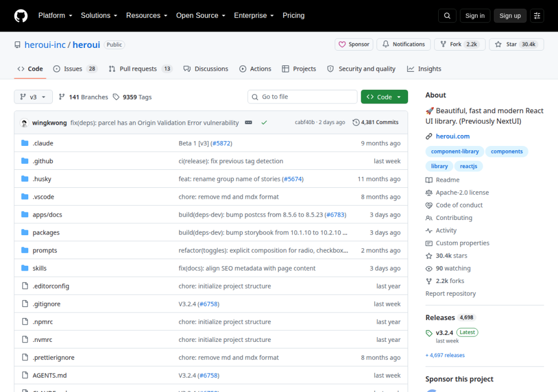Image resolution: width=558 pixels, height=392 pixels.
Task: Fork the heroui repository
Action: pos(460,45)
